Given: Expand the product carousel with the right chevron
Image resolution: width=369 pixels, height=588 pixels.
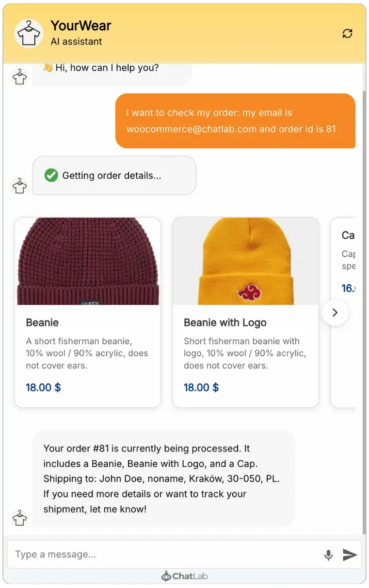Looking at the screenshot, I should 335,312.
